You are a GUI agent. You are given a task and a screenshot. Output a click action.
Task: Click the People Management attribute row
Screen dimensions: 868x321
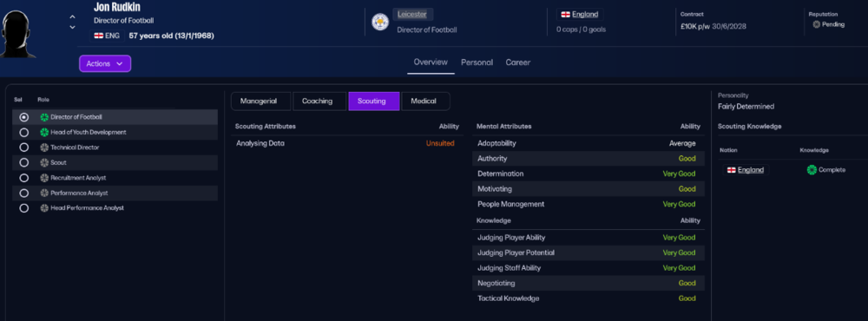[x=589, y=204]
